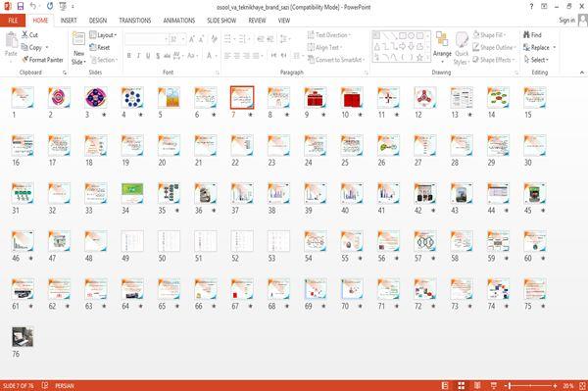The image size is (588, 391).
Task: Click Convert to SmartArt
Action: [x=336, y=60]
